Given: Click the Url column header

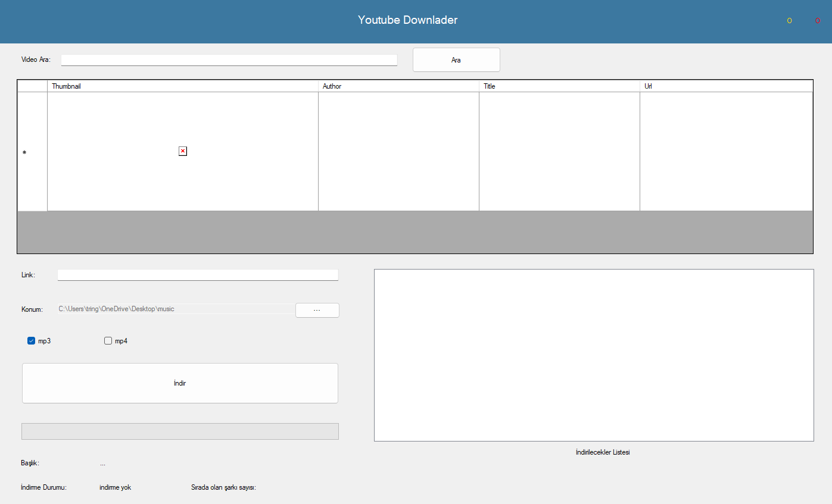Looking at the screenshot, I should 725,86.
